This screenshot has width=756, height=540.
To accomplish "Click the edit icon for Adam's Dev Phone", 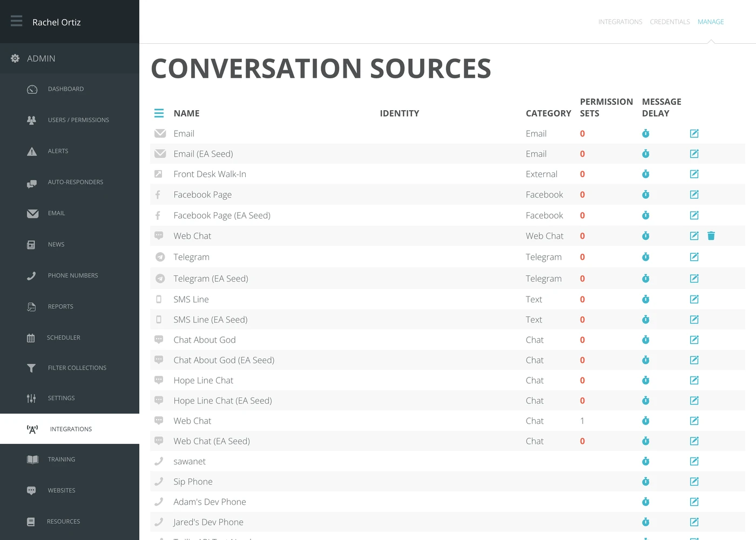I will click(694, 502).
